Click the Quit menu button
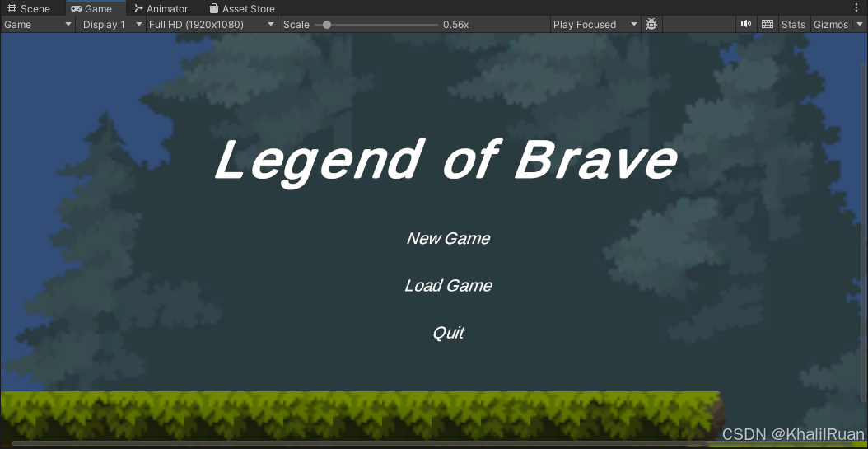 (448, 333)
